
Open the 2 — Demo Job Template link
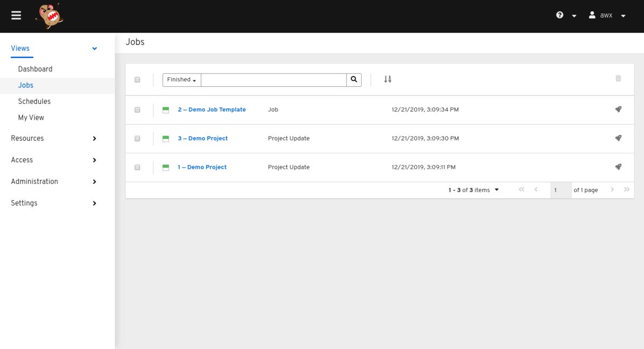(x=212, y=109)
